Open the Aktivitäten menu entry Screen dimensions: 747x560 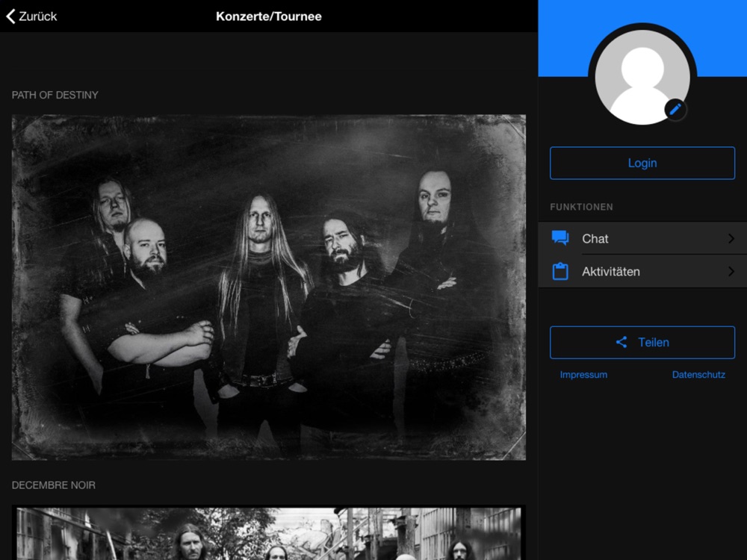point(642,272)
